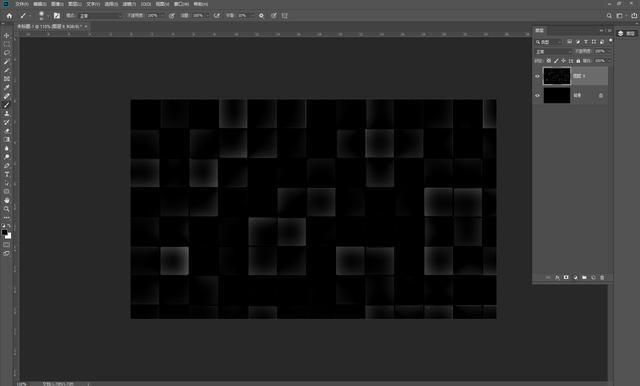Delete layer with the trash icon
The height and width of the screenshot is (386, 640).
(602, 277)
